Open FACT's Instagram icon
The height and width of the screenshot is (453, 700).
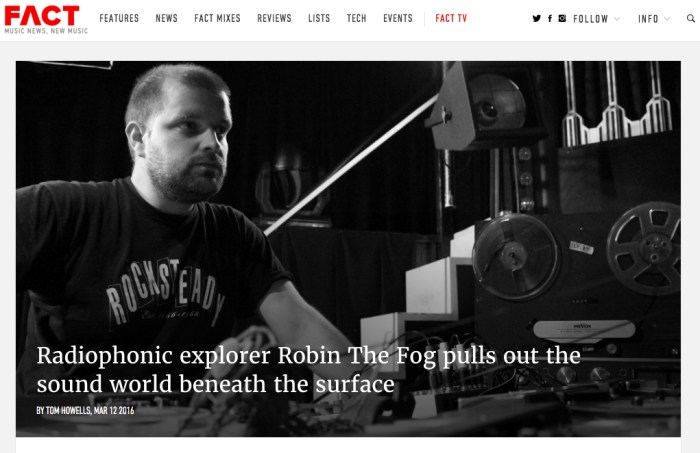pos(562,18)
